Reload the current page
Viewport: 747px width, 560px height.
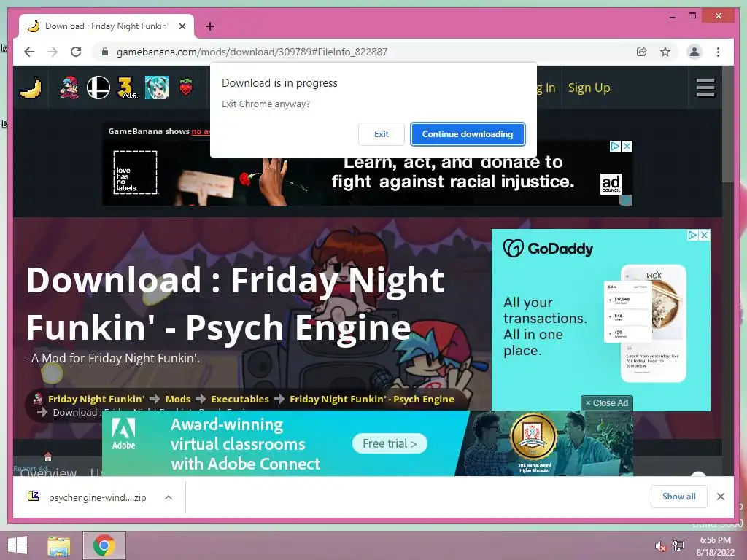point(76,52)
